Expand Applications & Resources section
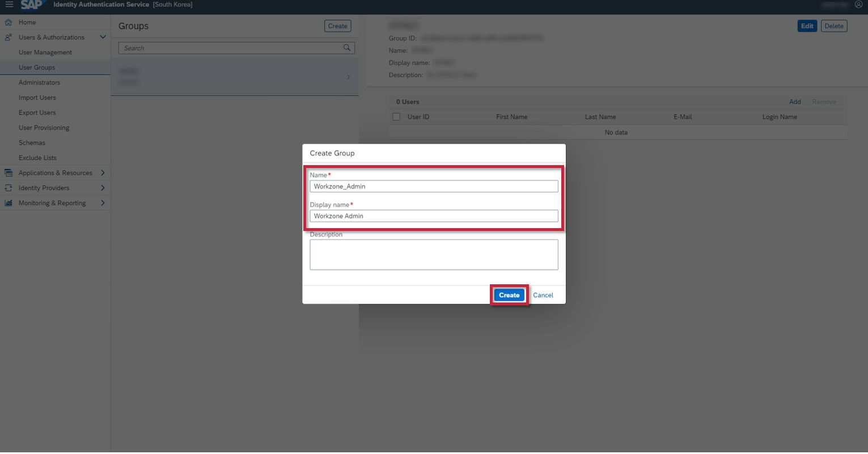The width and height of the screenshot is (868, 454). 103,173
